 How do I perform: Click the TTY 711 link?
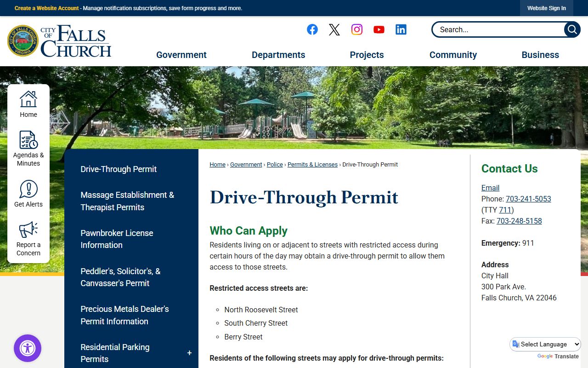pos(505,210)
